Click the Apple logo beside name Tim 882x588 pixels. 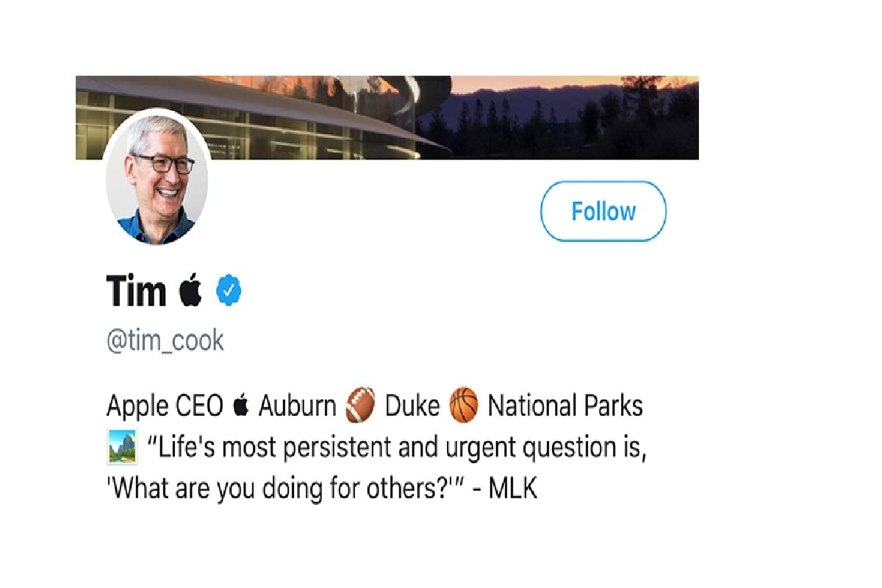190,290
